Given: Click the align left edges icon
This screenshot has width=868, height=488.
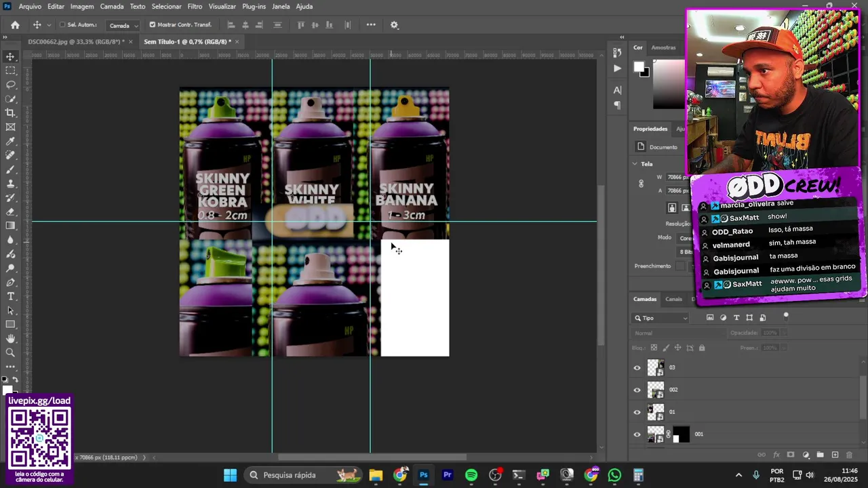Looking at the screenshot, I should tap(231, 25).
